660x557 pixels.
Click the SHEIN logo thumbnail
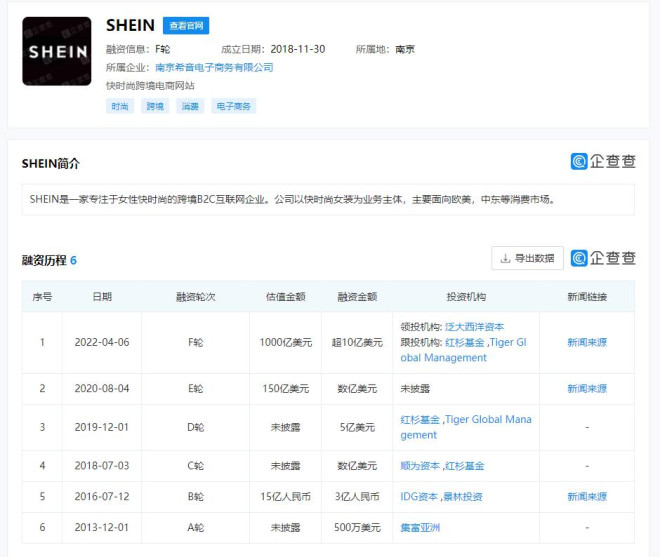pyautogui.click(x=57, y=51)
